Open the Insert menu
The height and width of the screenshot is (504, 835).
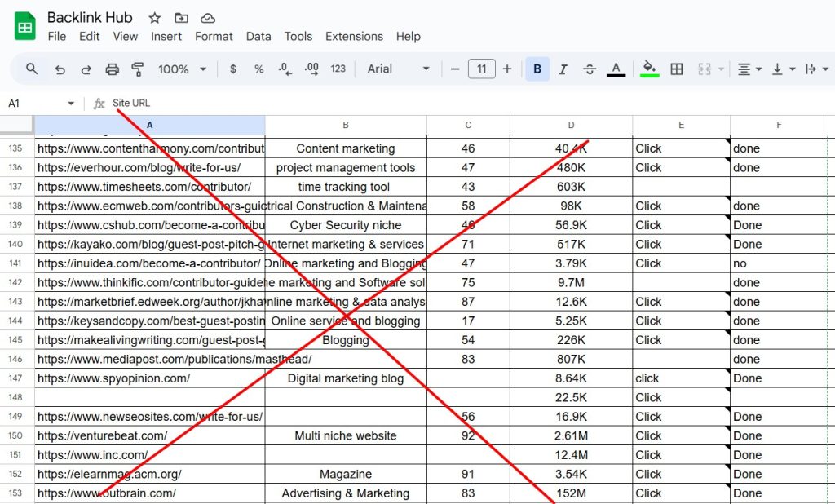(x=166, y=36)
